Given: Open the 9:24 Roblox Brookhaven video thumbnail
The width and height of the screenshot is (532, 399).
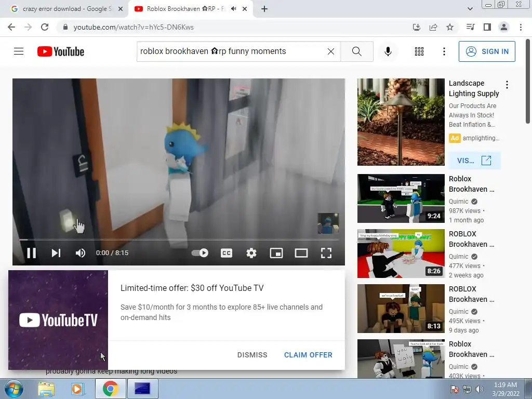Looking at the screenshot, I should point(401,198).
